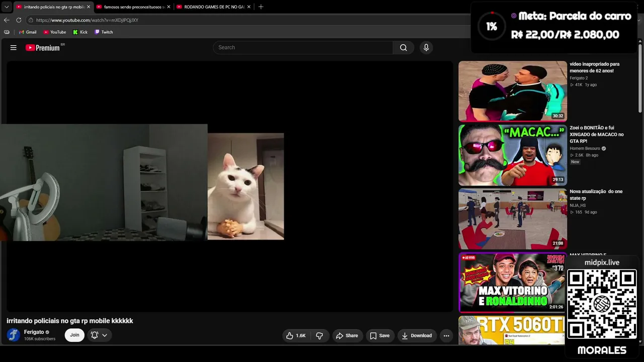
Task: Open the Gmail bookmark
Action: (28, 32)
